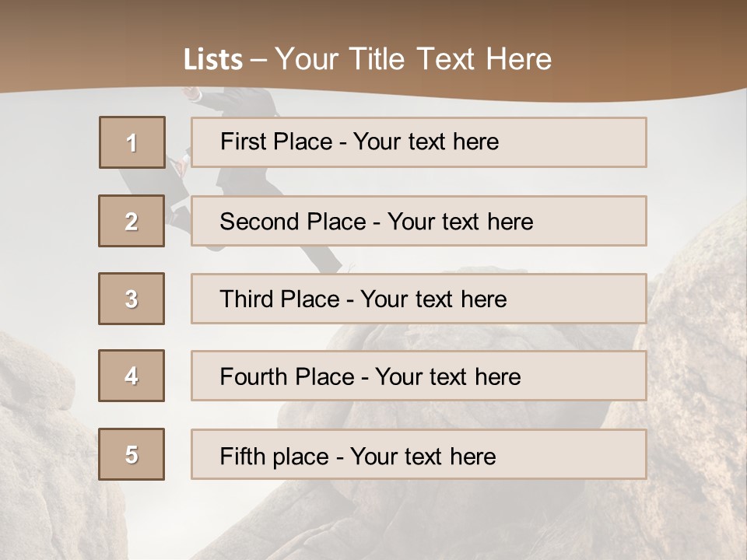
Task: Click the First Place text bar
Action: pyautogui.click(x=419, y=142)
